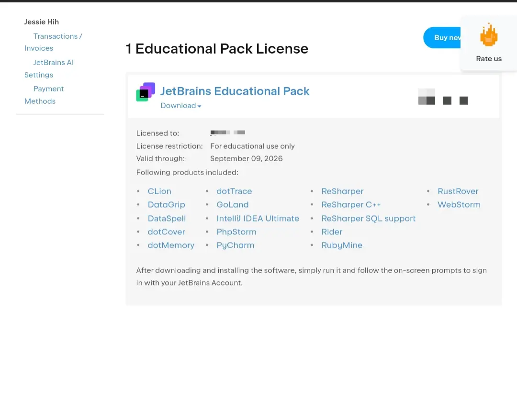Open the IntelliJ IDEA Ultimate link
517x420 pixels.
pyautogui.click(x=258, y=219)
